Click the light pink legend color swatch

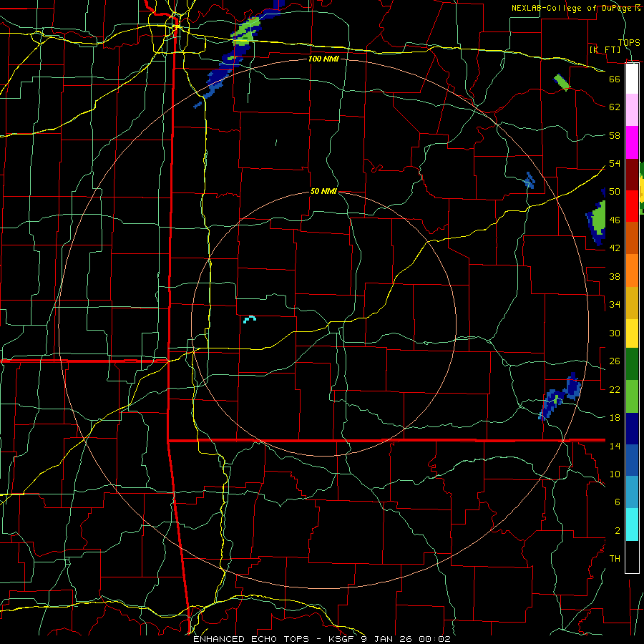(x=632, y=110)
